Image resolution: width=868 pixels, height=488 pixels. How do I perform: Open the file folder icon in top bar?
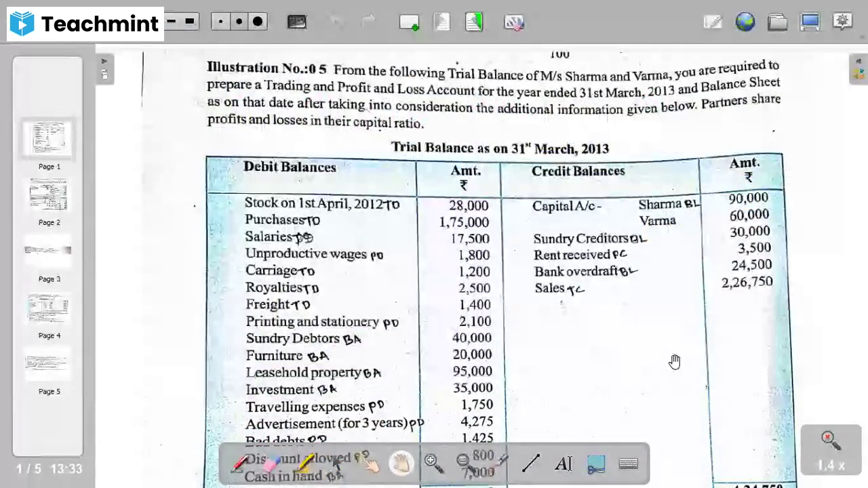pos(778,22)
